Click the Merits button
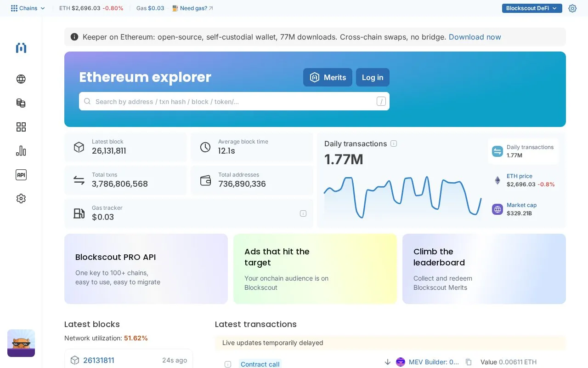This screenshot has height=368, width=588. [x=328, y=77]
